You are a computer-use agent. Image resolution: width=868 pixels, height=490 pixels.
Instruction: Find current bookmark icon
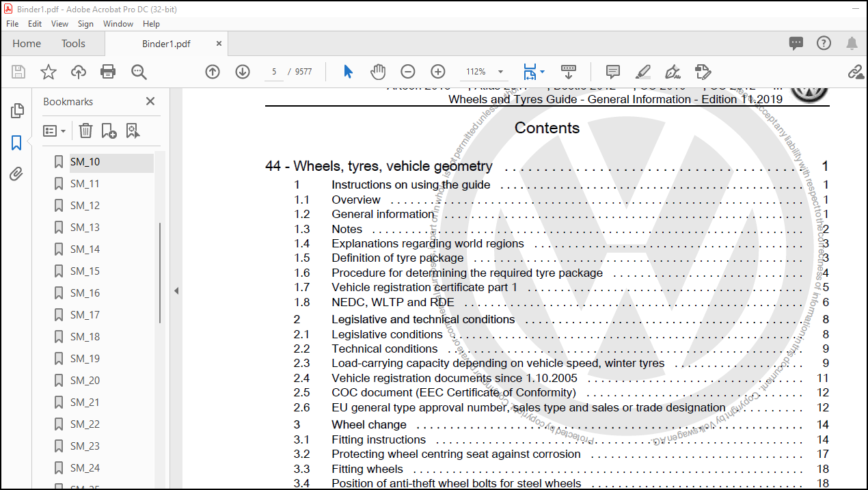(133, 131)
